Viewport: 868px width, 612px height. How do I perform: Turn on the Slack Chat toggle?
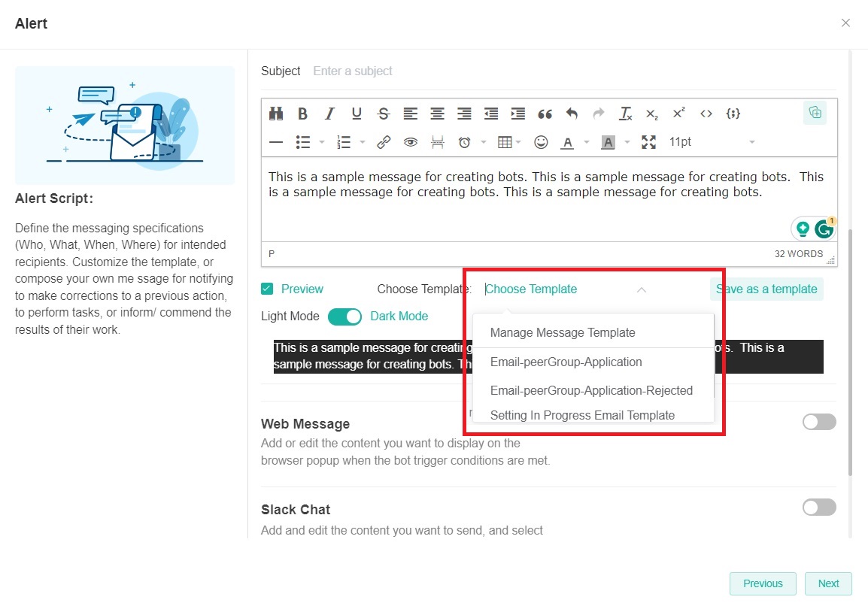[x=818, y=507]
